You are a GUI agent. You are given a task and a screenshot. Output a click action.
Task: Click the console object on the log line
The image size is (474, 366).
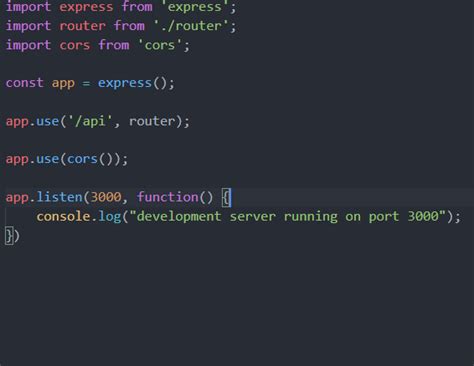[63, 217]
